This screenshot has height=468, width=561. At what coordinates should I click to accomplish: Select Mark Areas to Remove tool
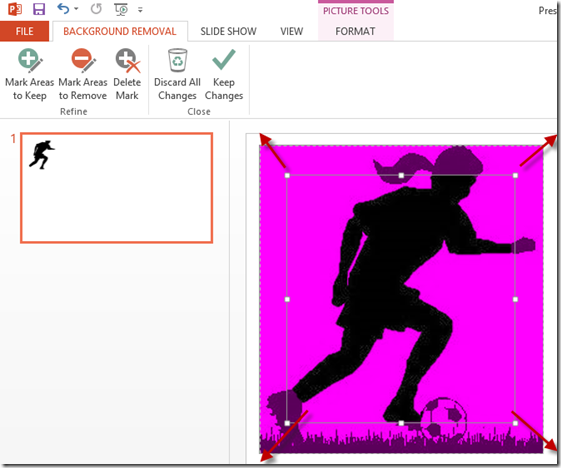(83, 75)
